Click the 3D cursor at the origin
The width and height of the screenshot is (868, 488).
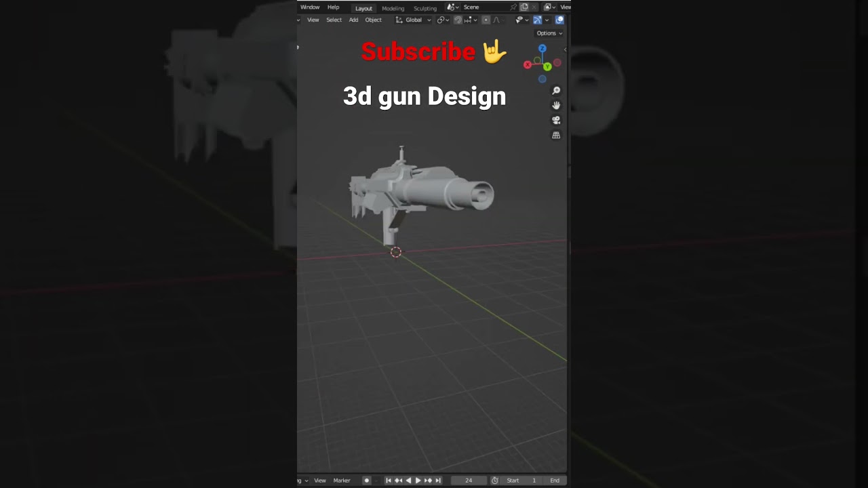pyautogui.click(x=396, y=252)
